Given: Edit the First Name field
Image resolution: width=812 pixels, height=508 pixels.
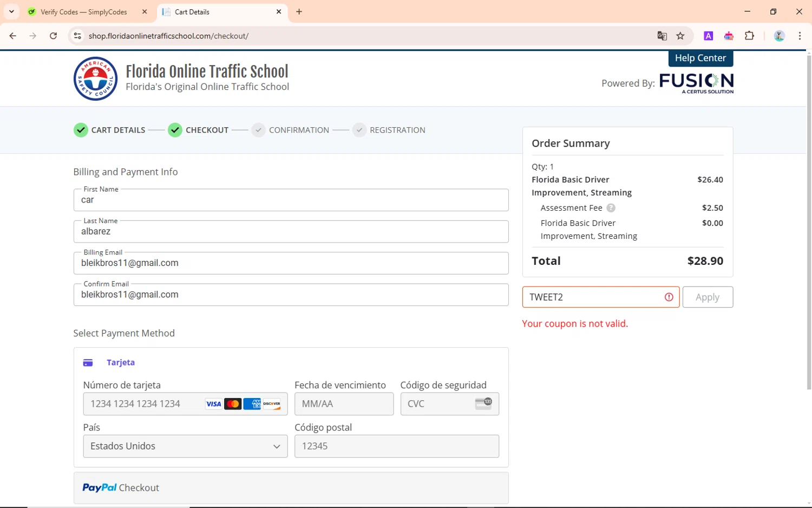Looking at the screenshot, I should click(291, 200).
